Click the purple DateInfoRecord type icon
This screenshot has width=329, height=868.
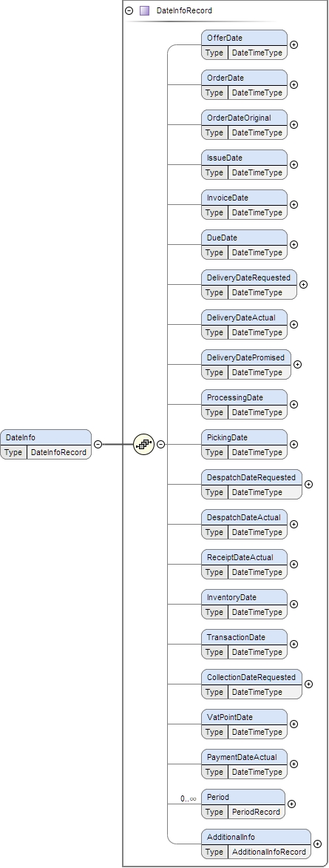[144, 10]
